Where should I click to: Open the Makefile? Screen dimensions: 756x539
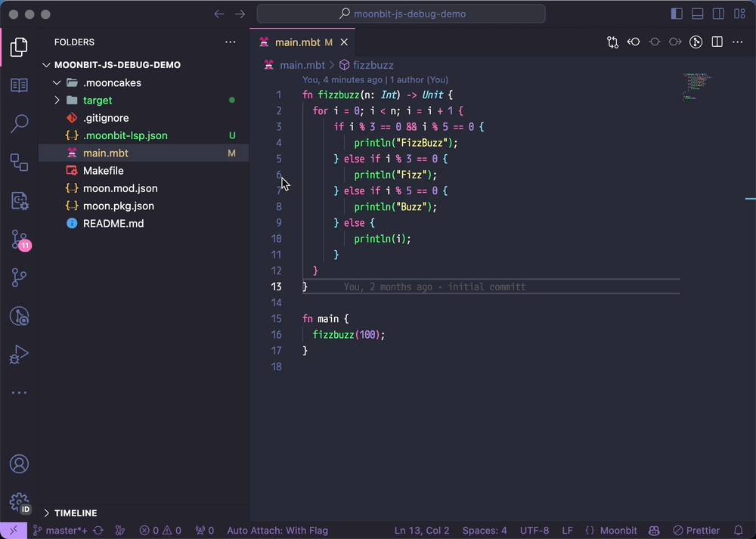click(144, 171)
